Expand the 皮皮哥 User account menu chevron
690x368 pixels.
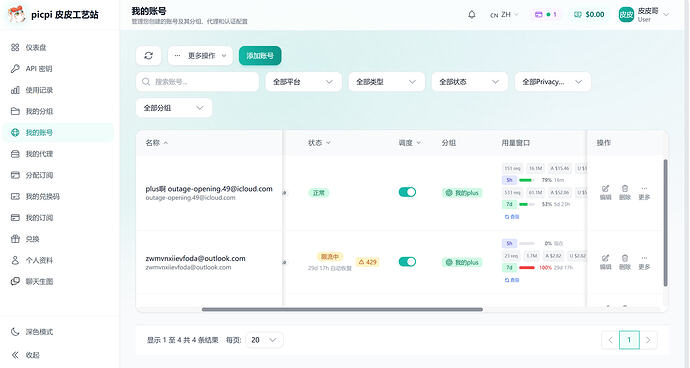[x=666, y=15]
